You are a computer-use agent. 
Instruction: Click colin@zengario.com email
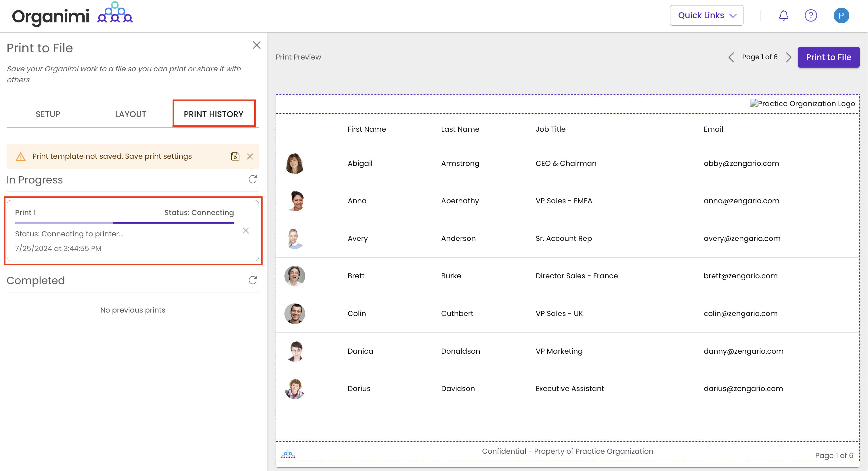tap(740, 314)
